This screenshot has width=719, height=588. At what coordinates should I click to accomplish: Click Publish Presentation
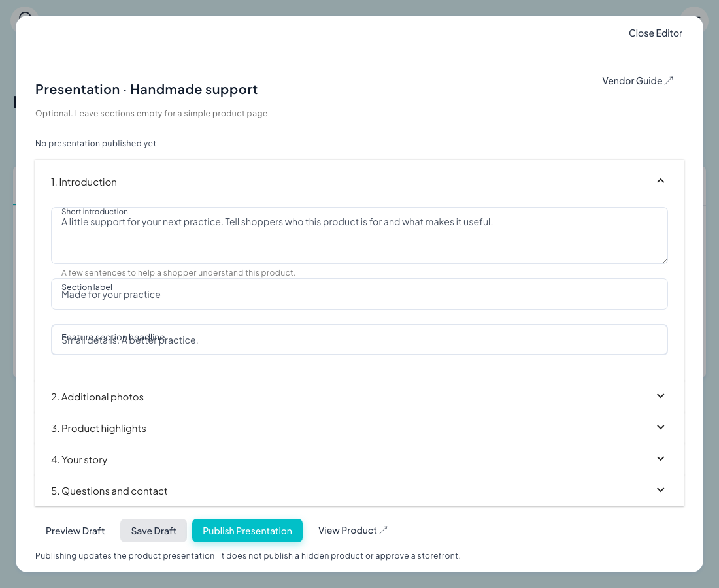pyautogui.click(x=247, y=531)
